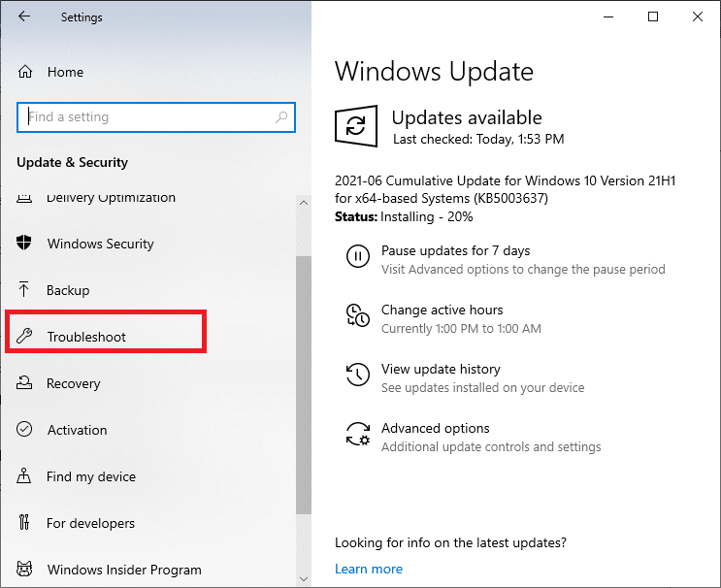Go to Settings Home
Image resolution: width=721 pixels, height=588 pixels.
click(65, 72)
